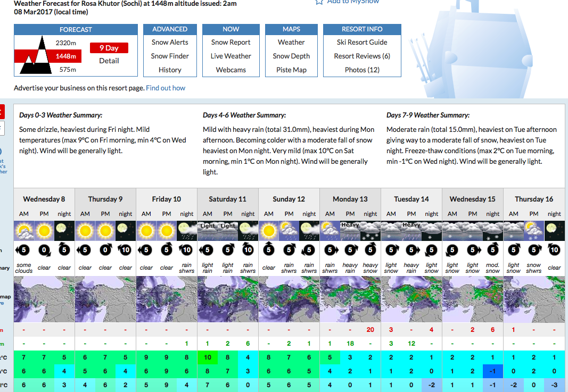Click Wednesday 8 night clear moon icon
568x392 pixels.
pyautogui.click(x=64, y=230)
